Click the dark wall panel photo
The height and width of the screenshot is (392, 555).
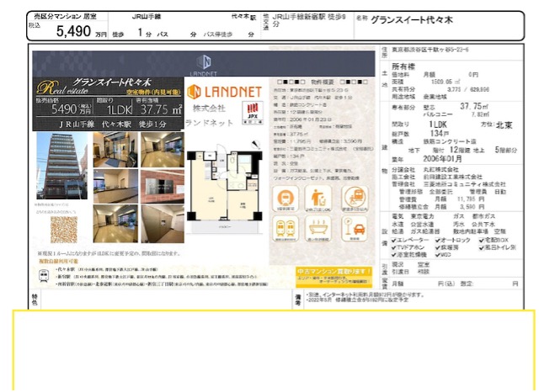click(x=163, y=224)
